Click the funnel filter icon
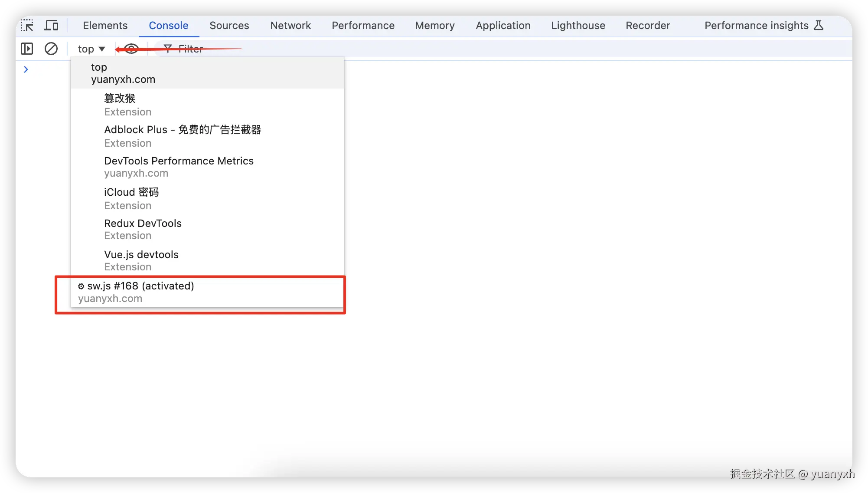The width and height of the screenshot is (868, 493). click(168, 49)
